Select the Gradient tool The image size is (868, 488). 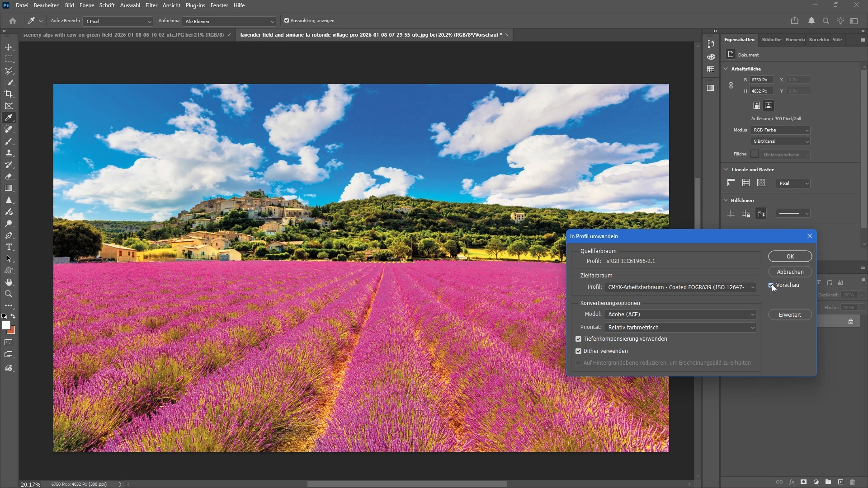tap(9, 188)
